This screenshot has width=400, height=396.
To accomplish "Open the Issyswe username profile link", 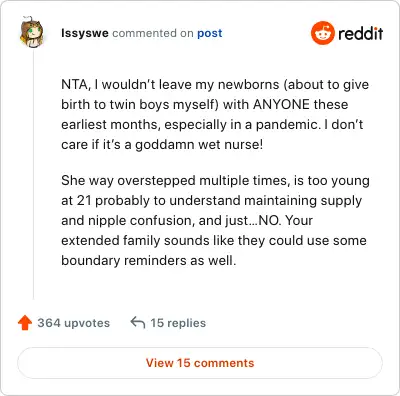I will [85, 33].
